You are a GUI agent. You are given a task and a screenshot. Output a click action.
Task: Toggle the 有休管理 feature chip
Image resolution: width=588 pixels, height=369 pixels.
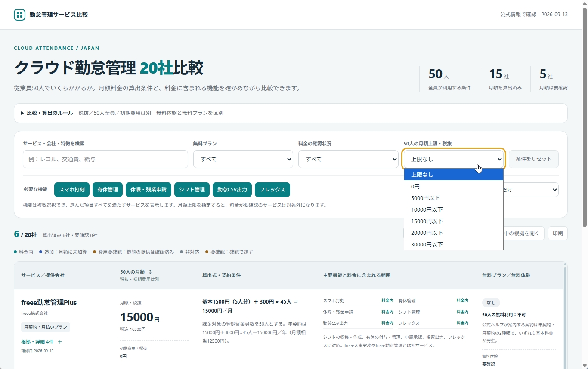click(107, 190)
